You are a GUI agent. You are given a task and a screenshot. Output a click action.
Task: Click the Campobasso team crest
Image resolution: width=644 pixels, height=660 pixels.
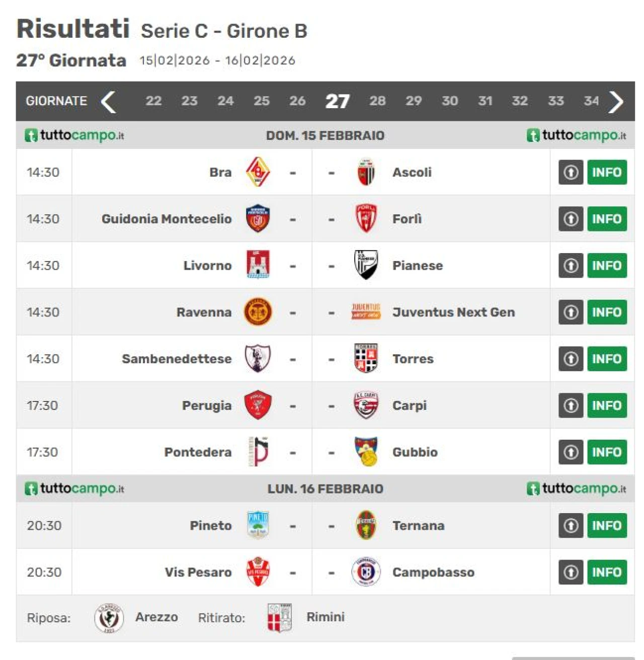pyautogui.click(x=366, y=572)
